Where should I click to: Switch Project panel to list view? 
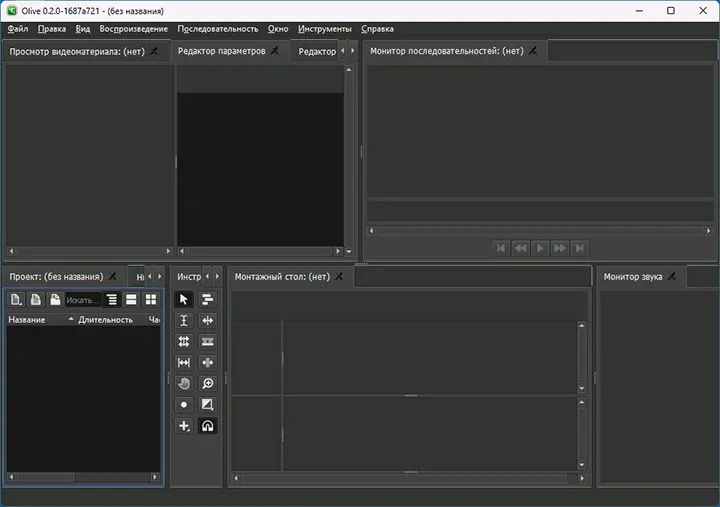(x=131, y=299)
